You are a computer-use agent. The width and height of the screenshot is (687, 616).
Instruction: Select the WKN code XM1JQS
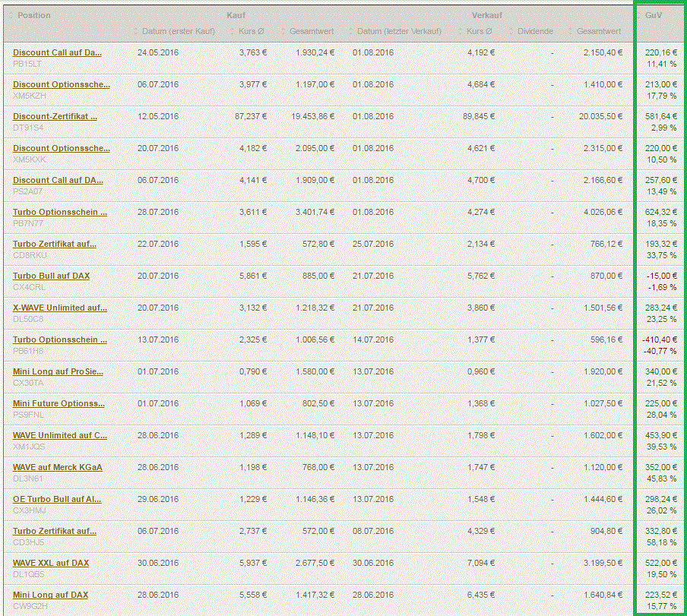pyautogui.click(x=29, y=447)
